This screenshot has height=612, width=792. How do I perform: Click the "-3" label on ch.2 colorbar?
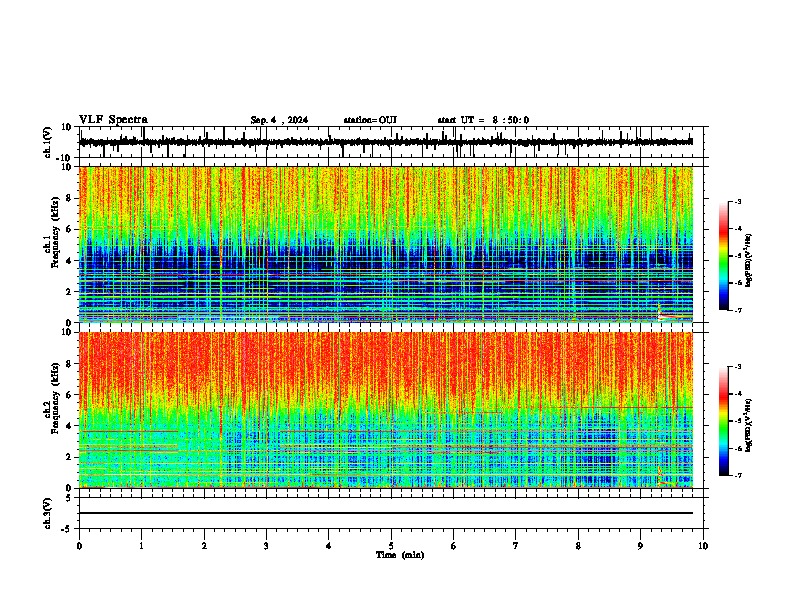click(x=738, y=367)
